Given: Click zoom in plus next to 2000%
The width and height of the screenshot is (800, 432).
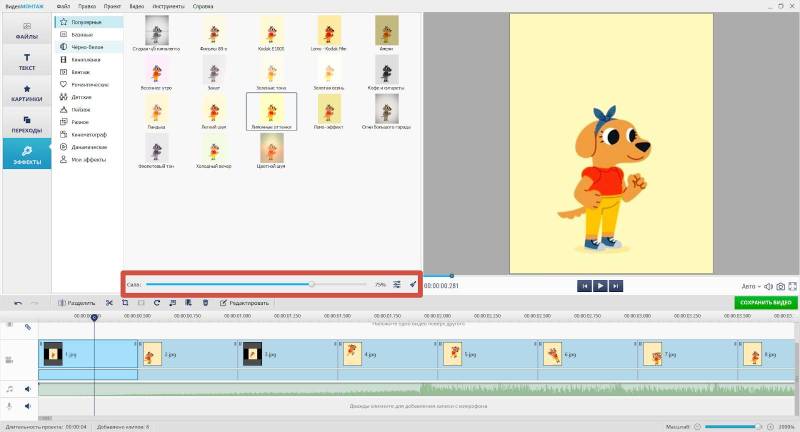Looking at the screenshot, I should click(x=770, y=426).
